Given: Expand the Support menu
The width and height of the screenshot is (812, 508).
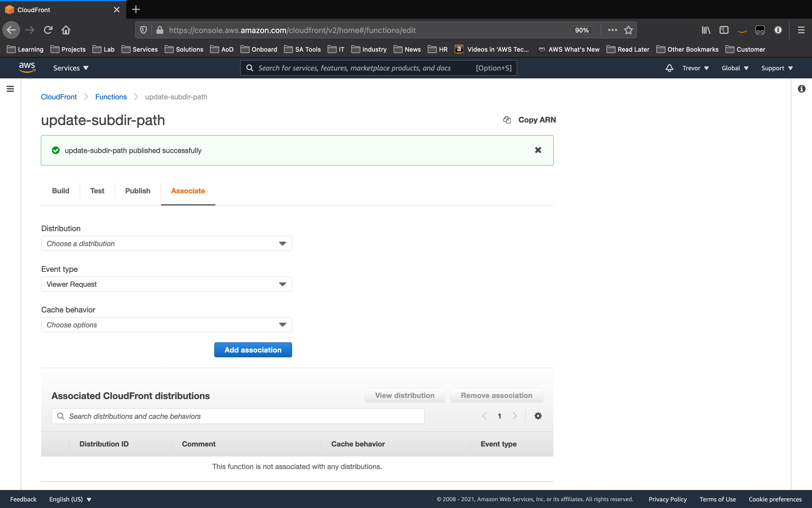Looking at the screenshot, I should click(x=777, y=68).
